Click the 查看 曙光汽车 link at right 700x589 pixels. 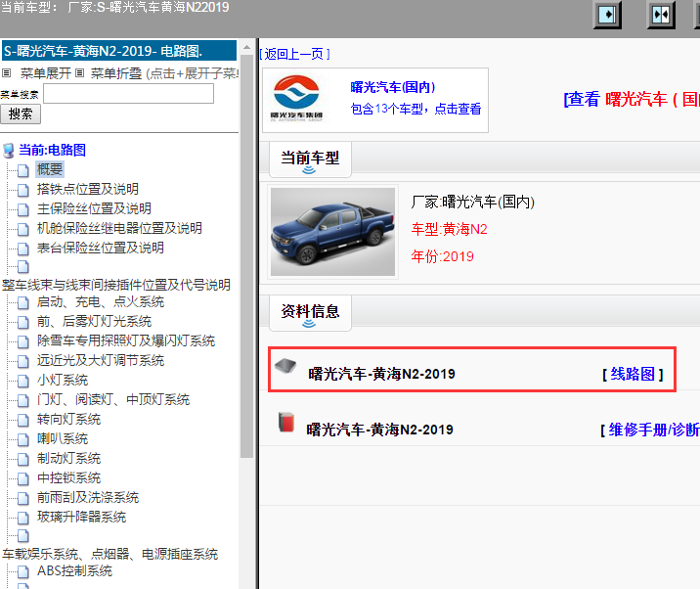tap(632, 99)
